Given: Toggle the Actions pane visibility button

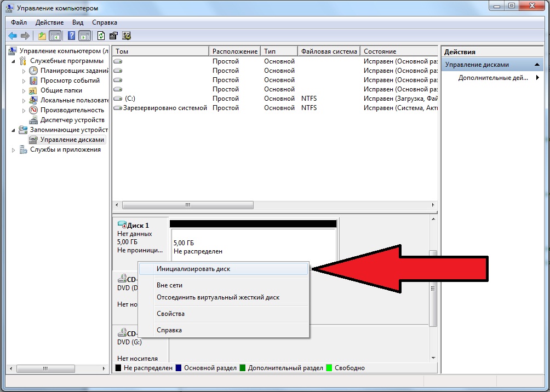Looking at the screenshot, I should pyautogui.click(x=84, y=36).
